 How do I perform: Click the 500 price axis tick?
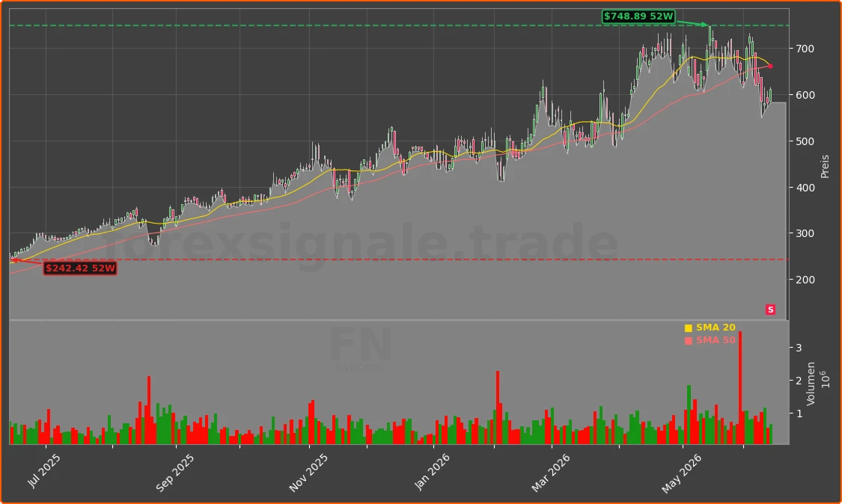tap(805, 141)
